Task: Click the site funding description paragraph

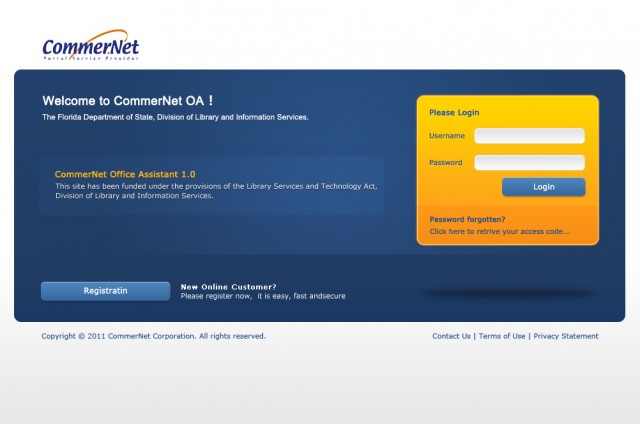Action: (216, 191)
